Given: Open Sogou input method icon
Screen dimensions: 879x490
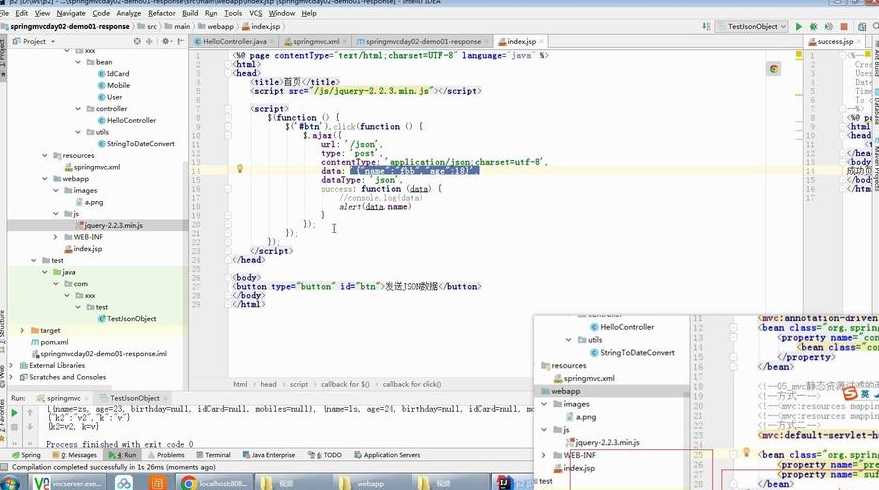Looking at the screenshot, I should pyautogui.click(x=850, y=393).
